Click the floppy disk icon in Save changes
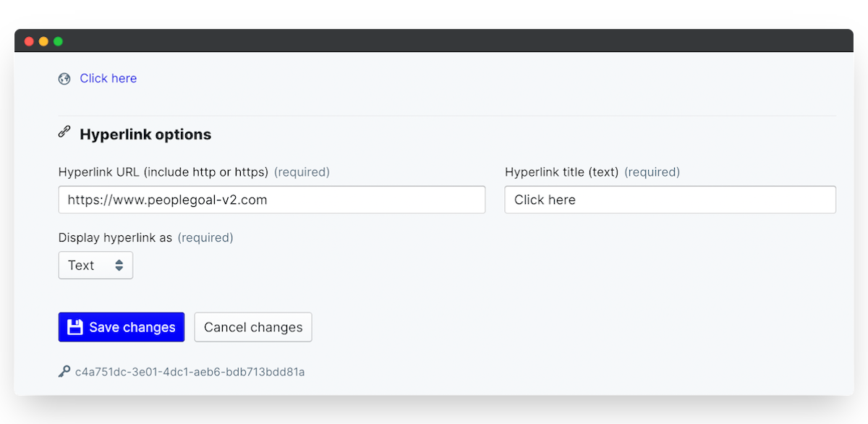This screenshot has height=424, width=868. pos(75,327)
